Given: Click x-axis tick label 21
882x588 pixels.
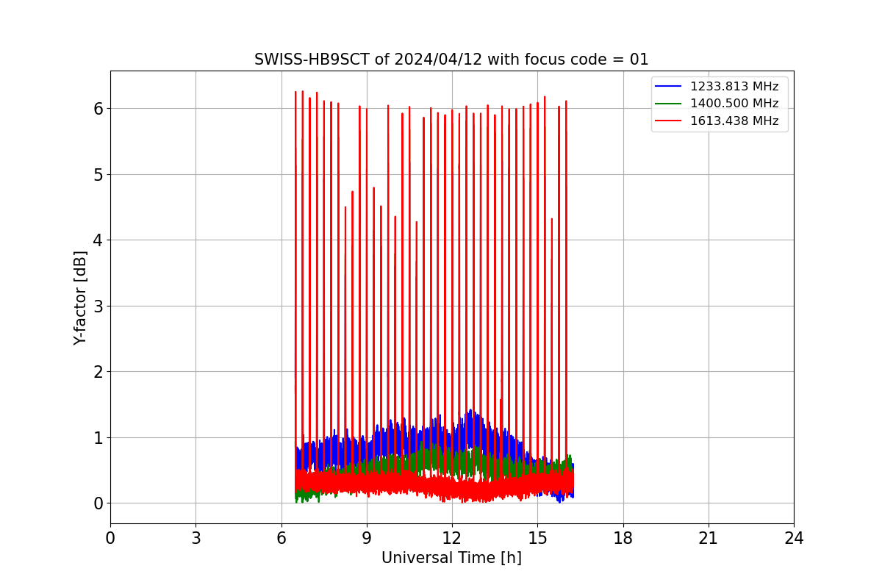Looking at the screenshot, I should (708, 538).
